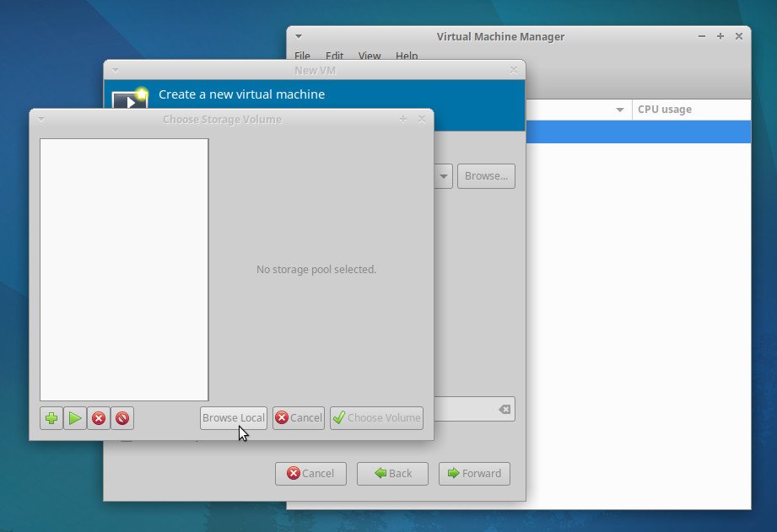Open the View menu in Virtual Machine Manager
Image resolution: width=777 pixels, height=532 pixels.
pyautogui.click(x=370, y=56)
